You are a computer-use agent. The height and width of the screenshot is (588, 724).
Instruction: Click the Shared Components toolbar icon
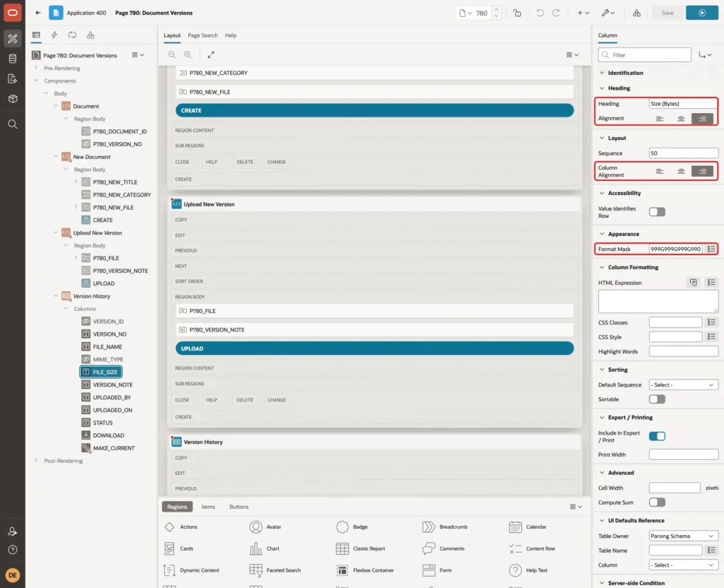(x=636, y=13)
